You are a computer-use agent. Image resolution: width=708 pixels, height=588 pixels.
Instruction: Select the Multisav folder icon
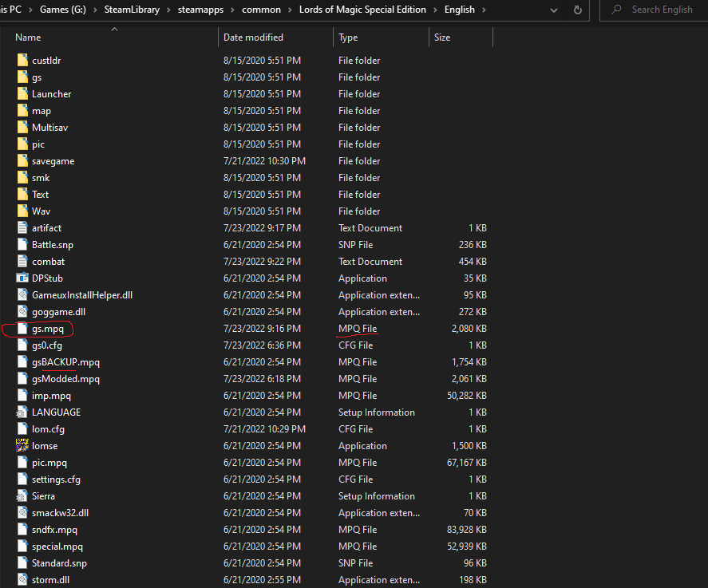pyautogui.click(x=22, y=128)
